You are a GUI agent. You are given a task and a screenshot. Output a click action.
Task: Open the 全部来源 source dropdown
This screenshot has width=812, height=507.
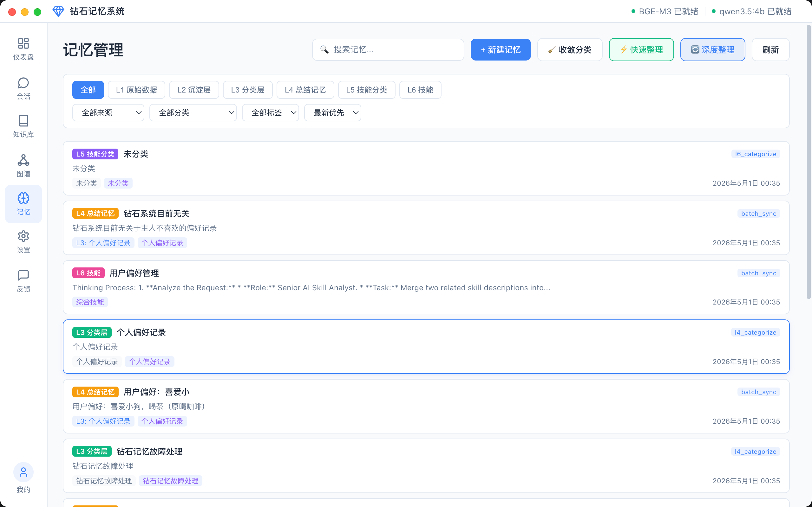click(108, 113)
